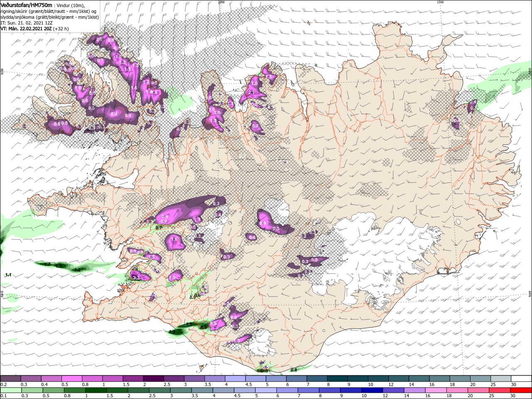532x399 pixels.
Task: Click the black 0.7 value in western Iceland
Action: click(x=159, y=228)
